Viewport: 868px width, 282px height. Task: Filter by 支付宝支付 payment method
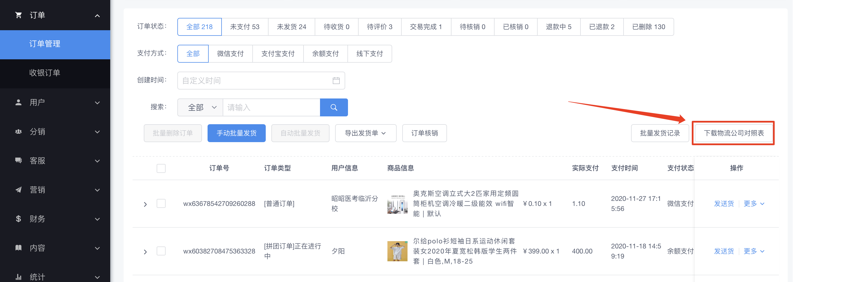pyautogui.click(x=278, y=53)
